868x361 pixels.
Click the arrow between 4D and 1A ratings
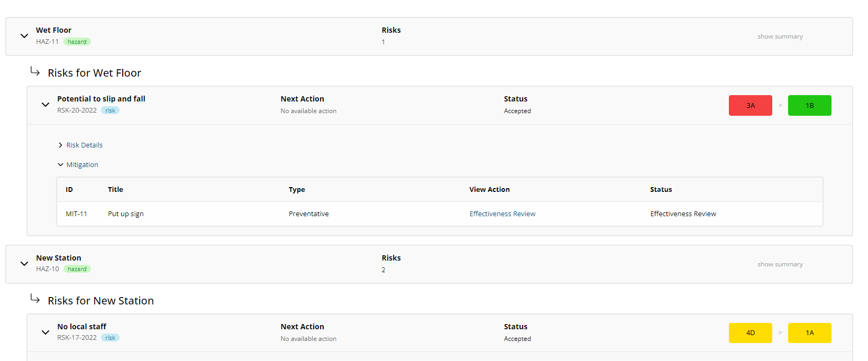pyautogui.click(x=780, y=333)
